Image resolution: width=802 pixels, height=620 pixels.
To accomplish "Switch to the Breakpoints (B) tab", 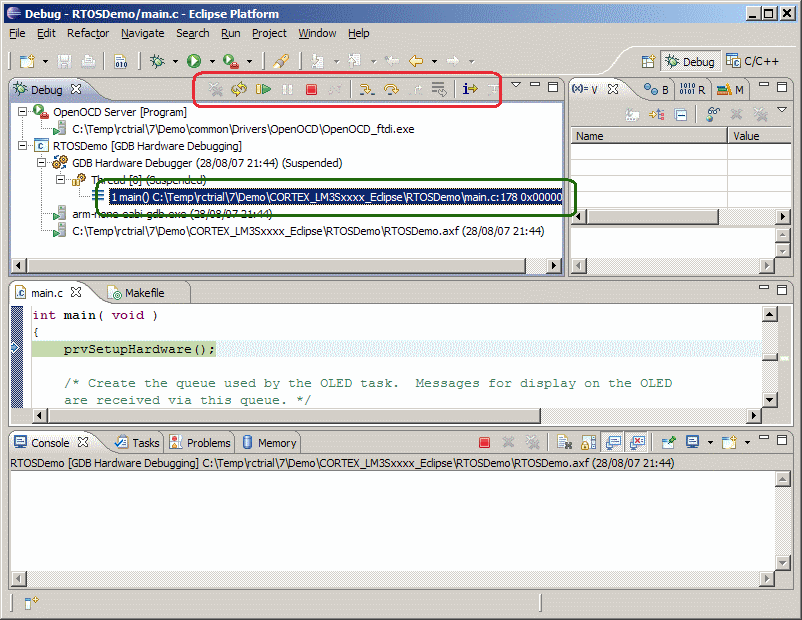I will tap(656, 90).
